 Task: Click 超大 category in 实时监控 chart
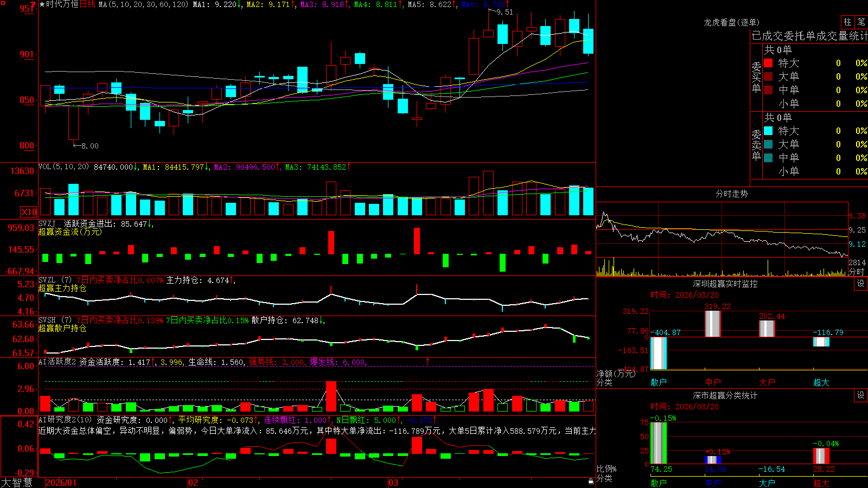point(821,382)
